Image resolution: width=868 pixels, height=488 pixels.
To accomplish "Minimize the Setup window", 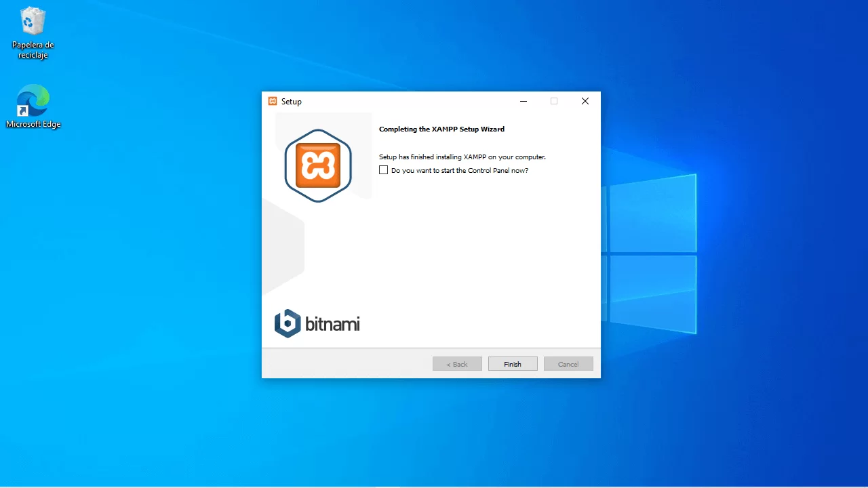I will [524, 101].
